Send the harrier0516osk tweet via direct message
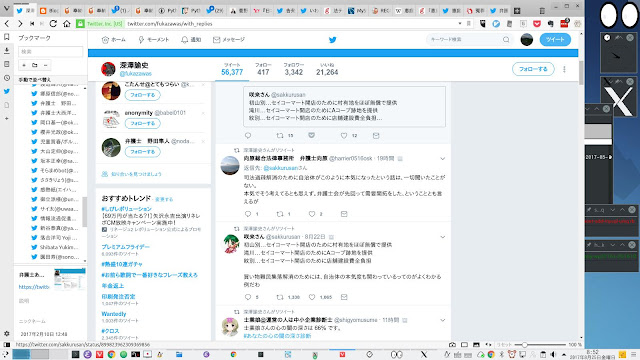The width and height of the screenshot is (640, 360). click(344, 214)
